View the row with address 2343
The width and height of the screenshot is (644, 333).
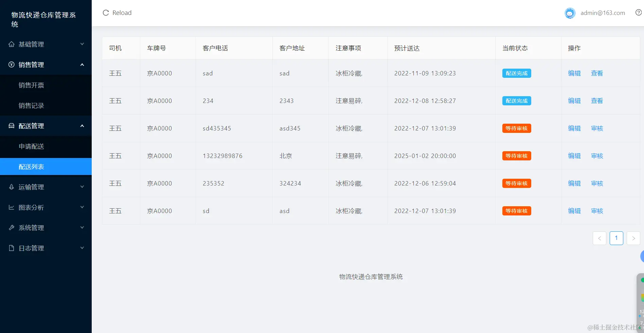click(x=597, y=101)
